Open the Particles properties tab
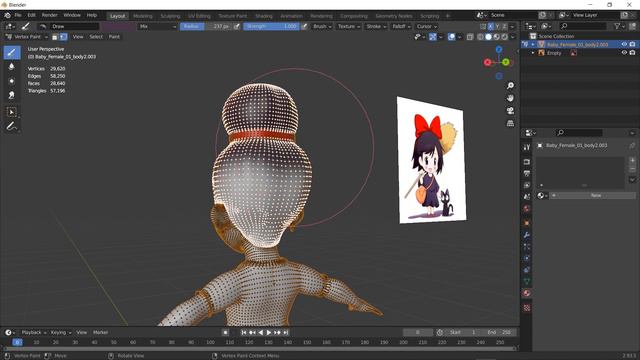Viewport: 640px width, 360px height. pos(527,247)
